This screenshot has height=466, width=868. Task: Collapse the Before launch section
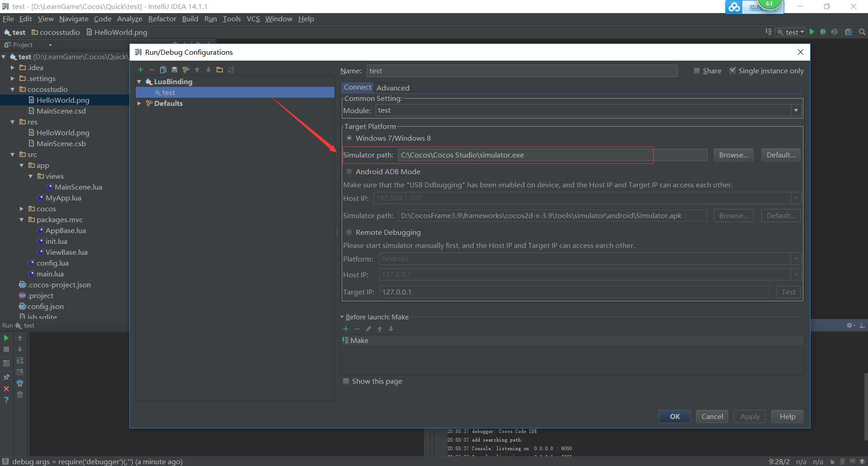pyautogui.click(x=342, y=317)
